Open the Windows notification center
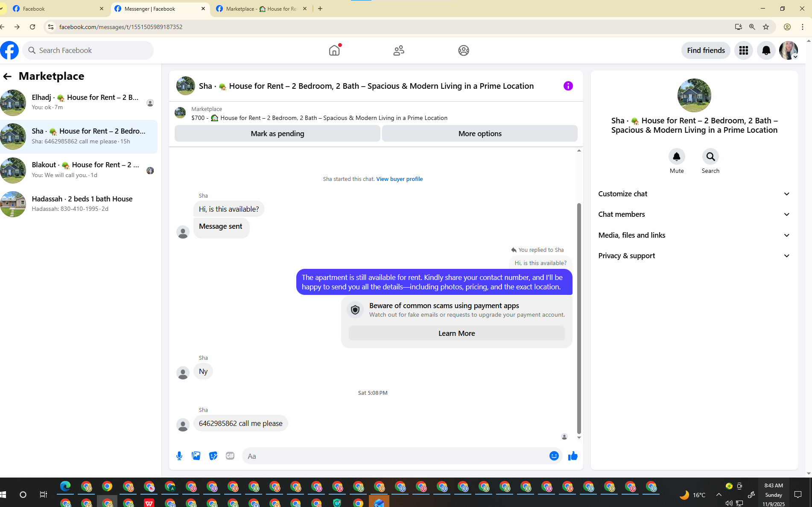This screenshot has height=507, width=812. coord(797,495)
